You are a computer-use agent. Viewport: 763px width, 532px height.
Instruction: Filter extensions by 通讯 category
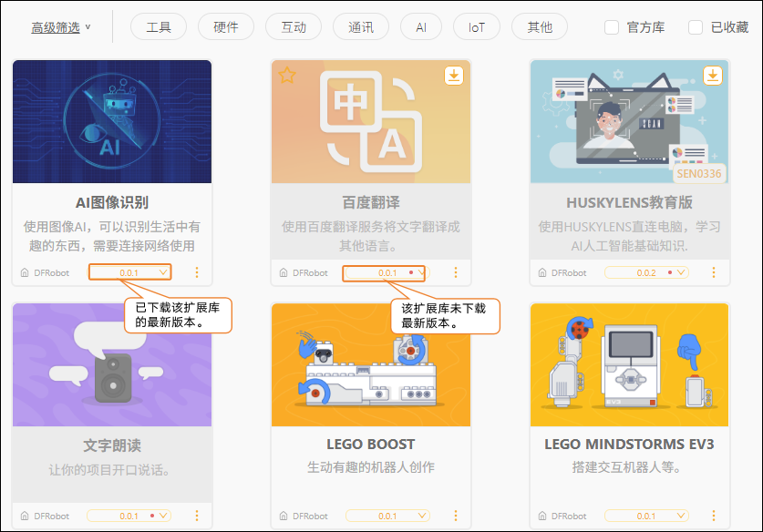coord(361,27)
